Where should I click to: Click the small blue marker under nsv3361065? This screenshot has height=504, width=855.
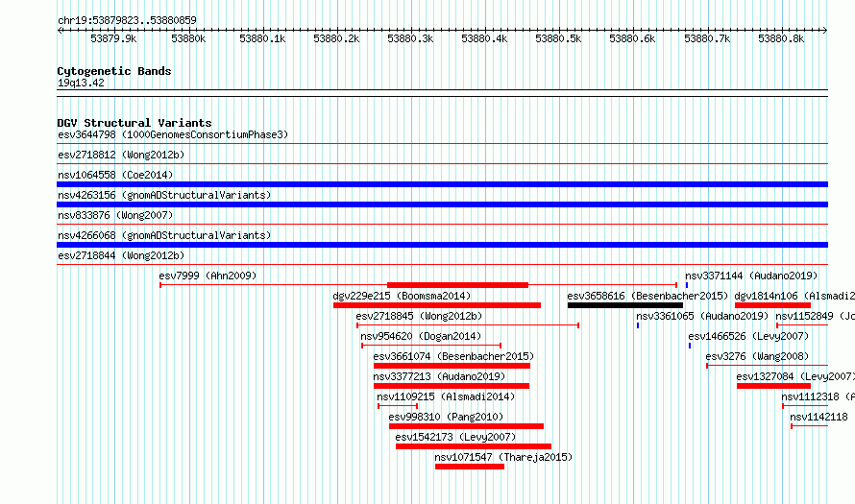[x=638, y=325]
